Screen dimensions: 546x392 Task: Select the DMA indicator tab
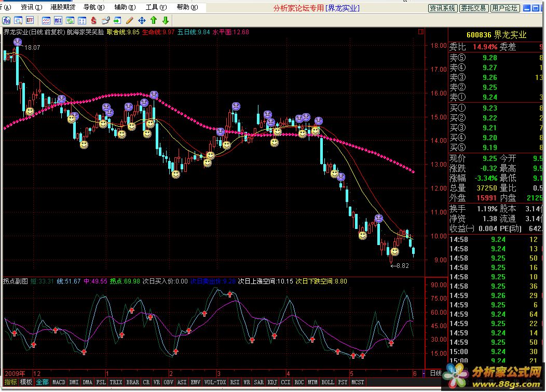pyautogui.click(x=87, y=382)
